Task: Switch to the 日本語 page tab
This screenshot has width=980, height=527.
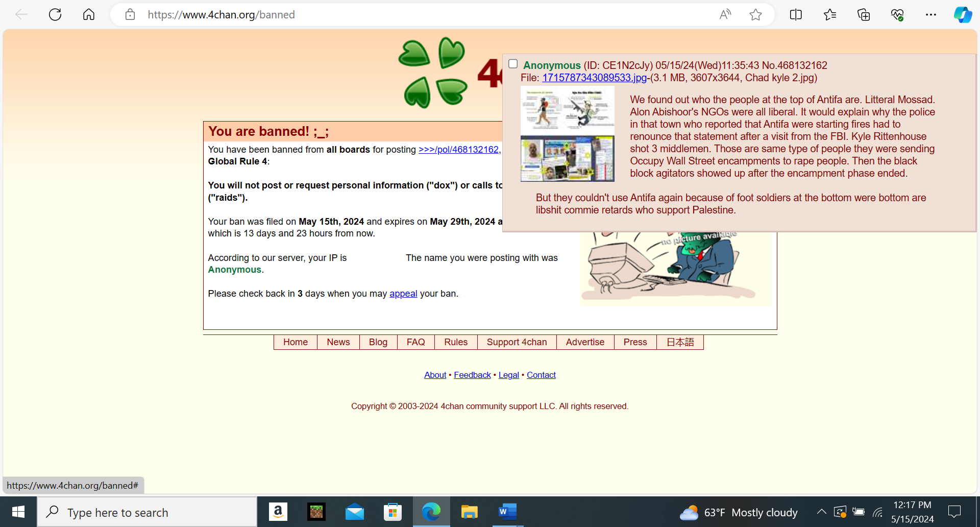Action: click(680, 342)
